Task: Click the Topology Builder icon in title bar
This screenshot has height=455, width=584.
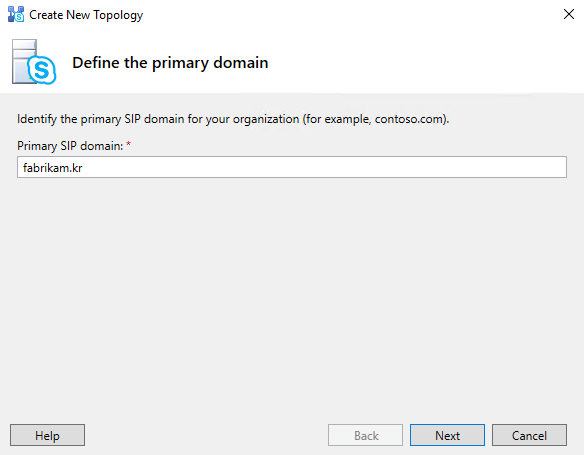Action: point(16,15)
